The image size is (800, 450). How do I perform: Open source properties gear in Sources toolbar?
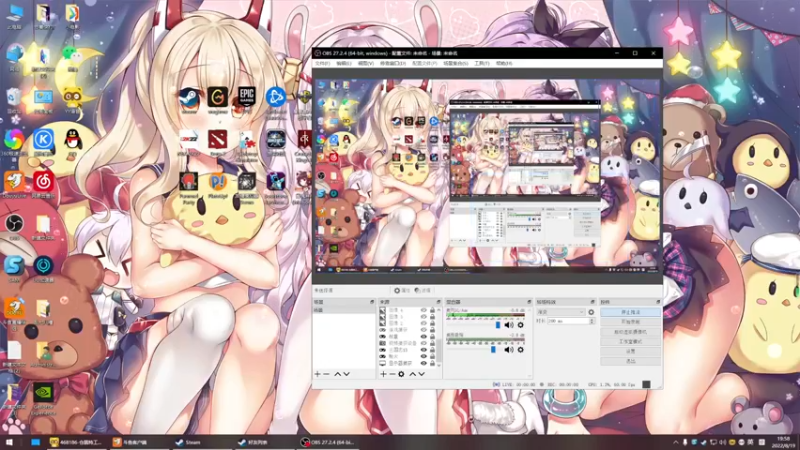pyautogui.click(x=402, y=374)
